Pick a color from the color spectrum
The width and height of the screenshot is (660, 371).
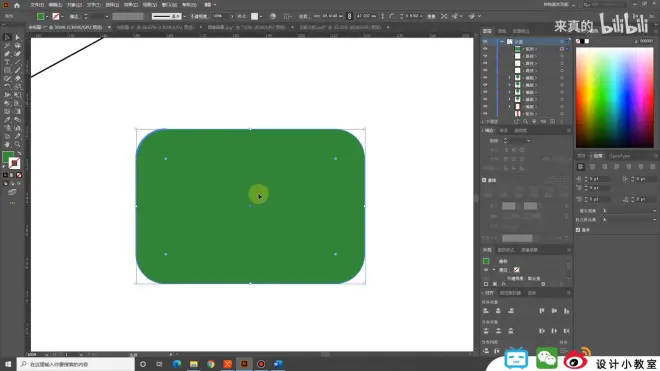tap(615, 97)
